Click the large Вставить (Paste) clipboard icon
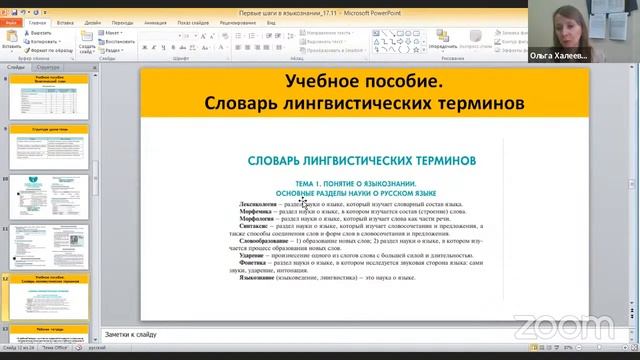The image size is (640, 360). (11, 37)
